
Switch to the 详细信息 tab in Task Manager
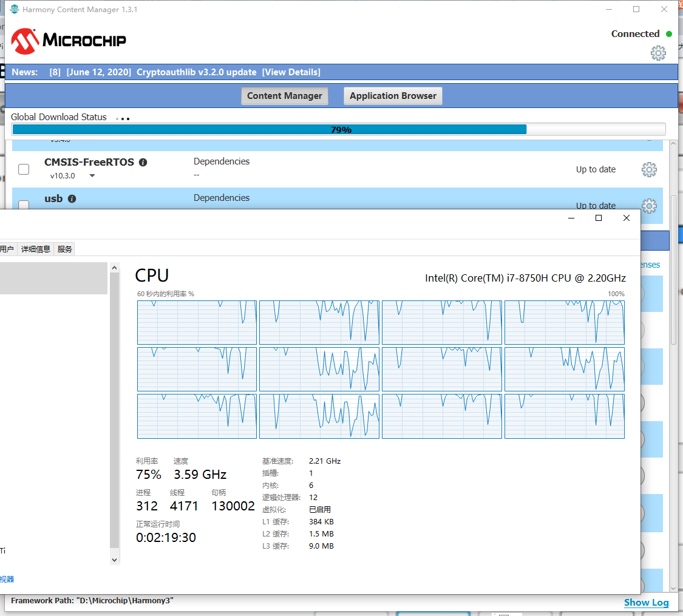[36, 249]
